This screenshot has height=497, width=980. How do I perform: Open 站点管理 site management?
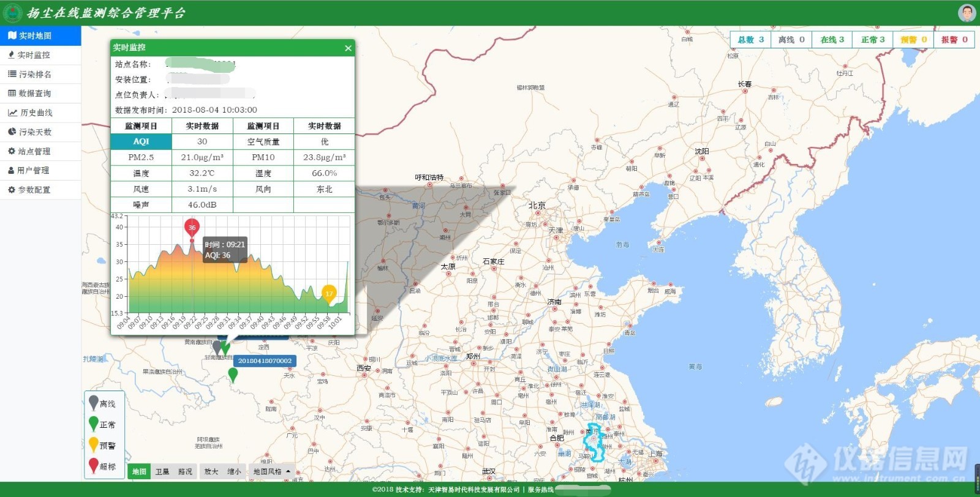point(40,151)
